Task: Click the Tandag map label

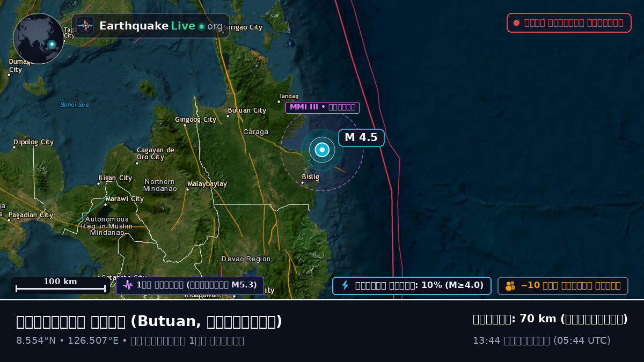Action: 289,97
